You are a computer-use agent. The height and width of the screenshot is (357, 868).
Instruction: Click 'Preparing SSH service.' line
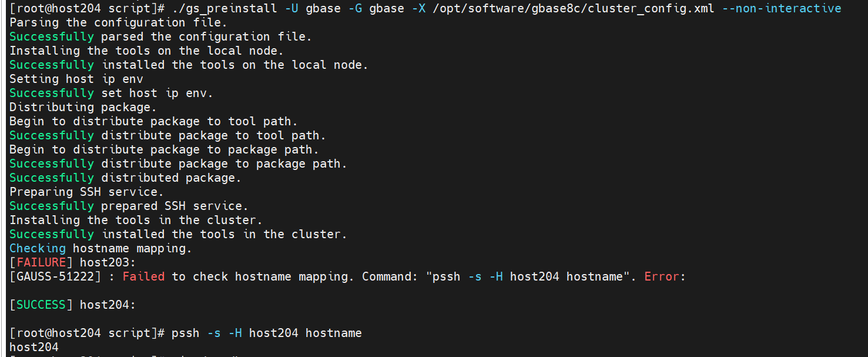[87, 192]
